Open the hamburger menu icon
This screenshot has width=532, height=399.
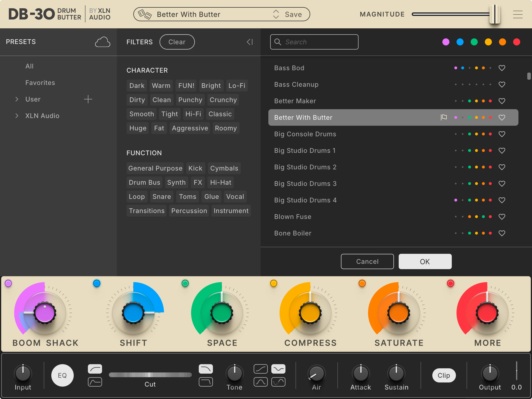(518, 14)
